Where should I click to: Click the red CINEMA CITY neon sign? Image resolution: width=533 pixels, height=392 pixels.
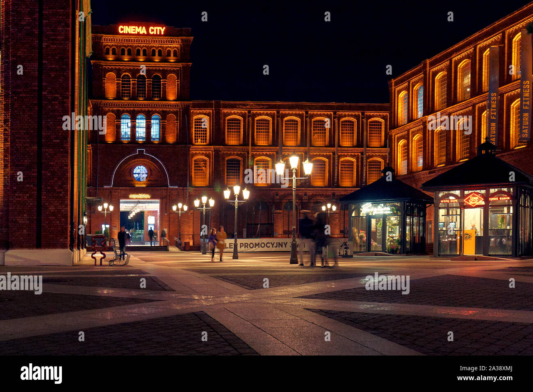141,30
